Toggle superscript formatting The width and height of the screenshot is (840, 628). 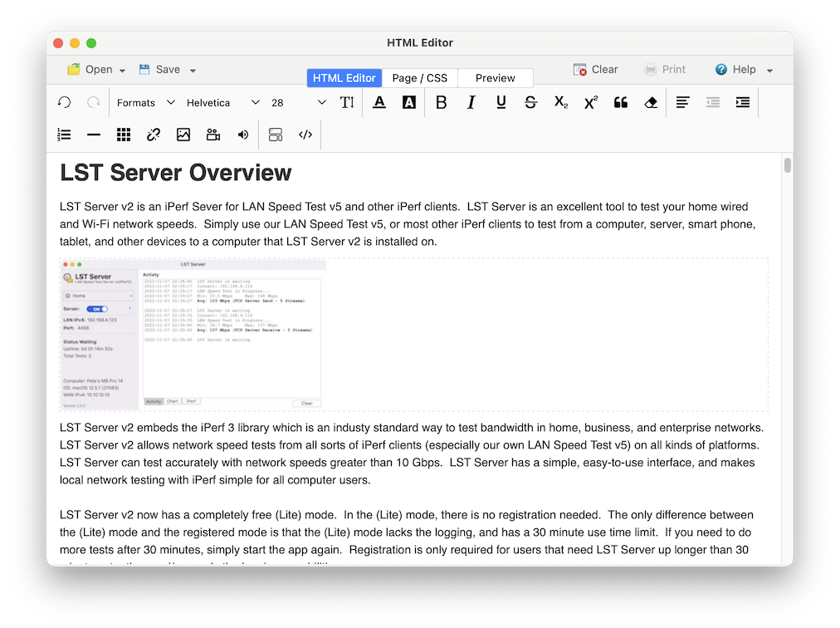pyautogui.click(x=591, y=102)
